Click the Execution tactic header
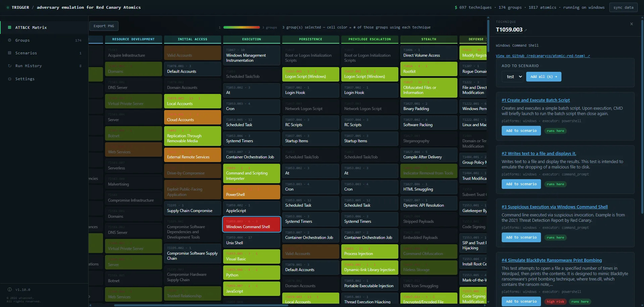This screenshot has width=644, height=307. [251, 39]
